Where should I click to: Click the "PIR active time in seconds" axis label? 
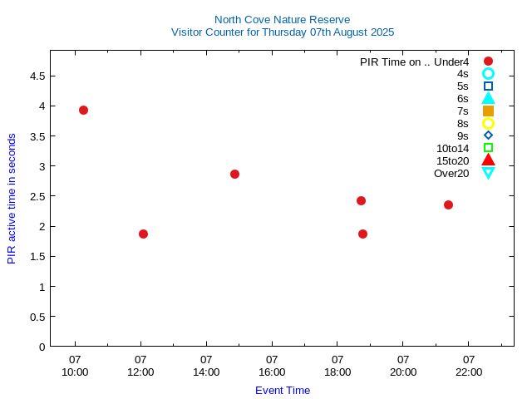tap(12, 198)
